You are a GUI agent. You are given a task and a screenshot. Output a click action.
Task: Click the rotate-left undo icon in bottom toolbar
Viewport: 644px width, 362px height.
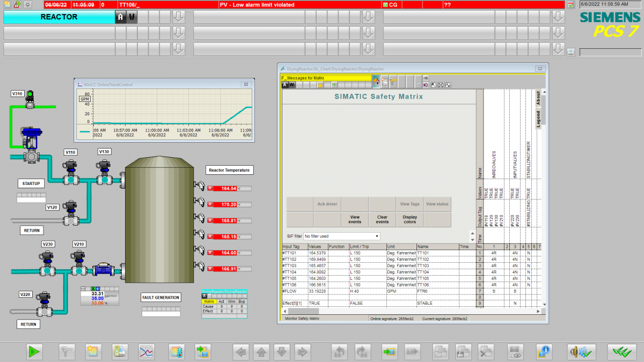click(x=340, y=352)
